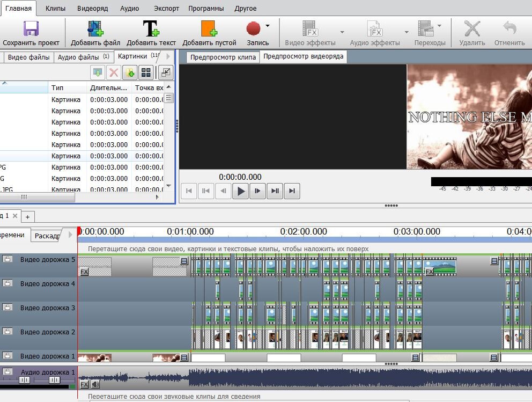This screenshot has height=402, width=532.
Task: Open Audio effects dropdown arrow
Action: pyautogui.click(x=407, y=32)
